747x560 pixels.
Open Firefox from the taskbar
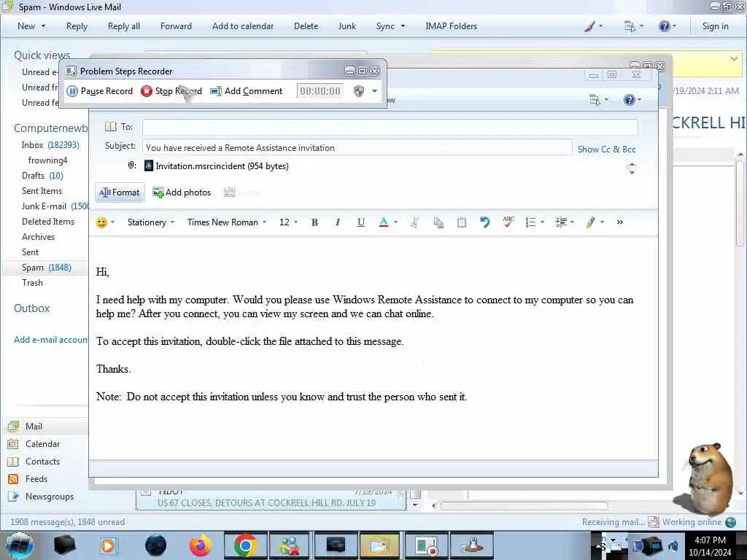click(x=201, y=545)
